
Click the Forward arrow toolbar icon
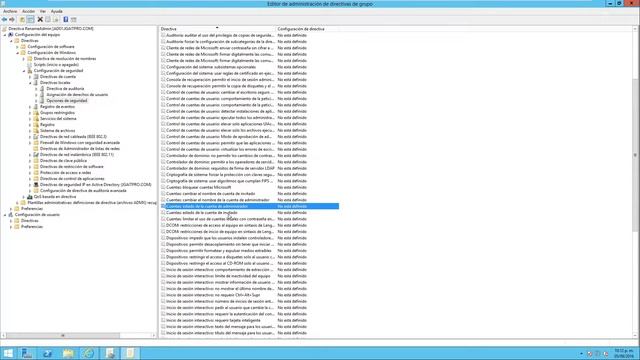pyautogui.click(x=12, y=20)
